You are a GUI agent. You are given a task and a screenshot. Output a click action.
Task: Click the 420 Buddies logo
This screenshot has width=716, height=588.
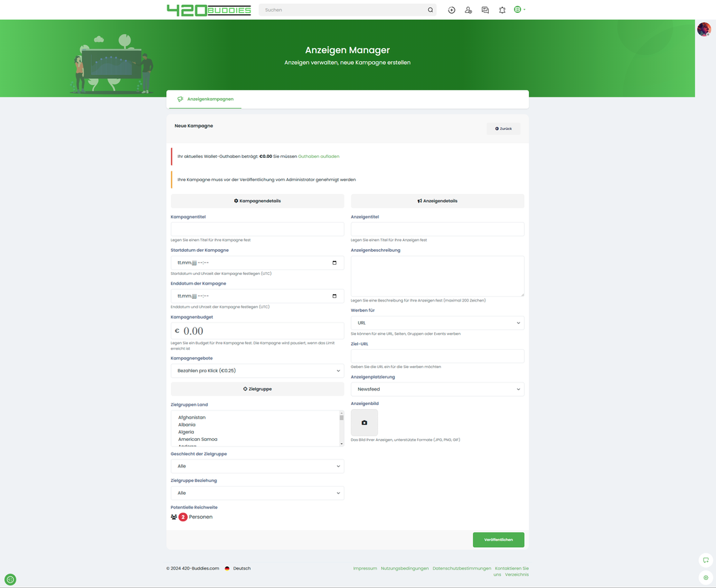coord(209,10)
